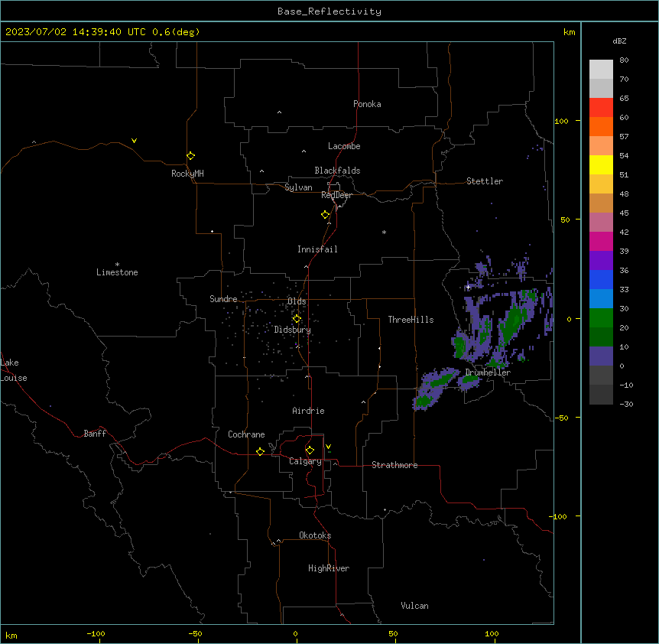Select the bright yellow 51-54 dBZ swatch
659x644 pixels.
[x=601, y=164]
